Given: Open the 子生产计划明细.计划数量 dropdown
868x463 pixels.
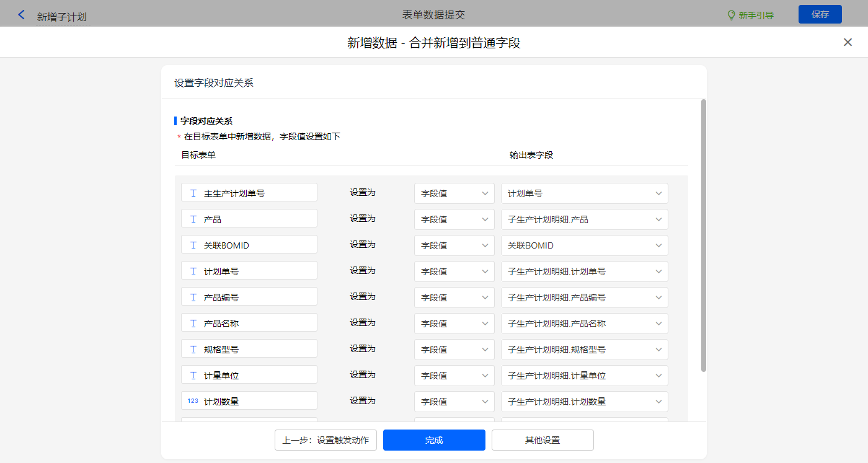Looking at the screenshot, I should 584,402.
